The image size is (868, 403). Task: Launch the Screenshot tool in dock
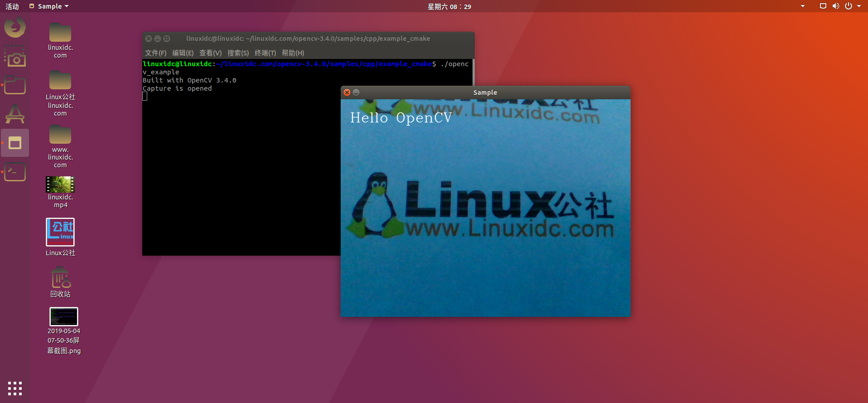[15, 56]
